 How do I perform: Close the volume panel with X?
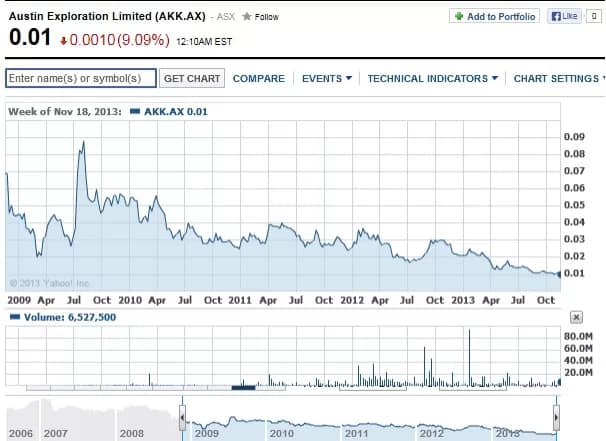[576, 317]
